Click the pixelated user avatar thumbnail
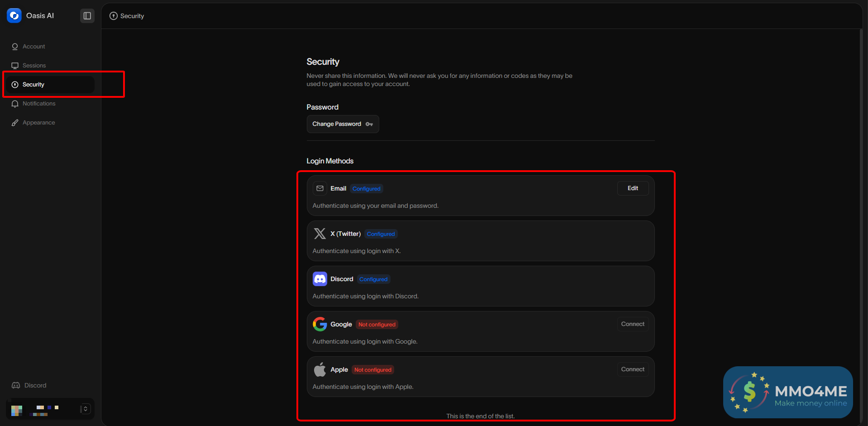The image size is (868, 426). point(17,410)
